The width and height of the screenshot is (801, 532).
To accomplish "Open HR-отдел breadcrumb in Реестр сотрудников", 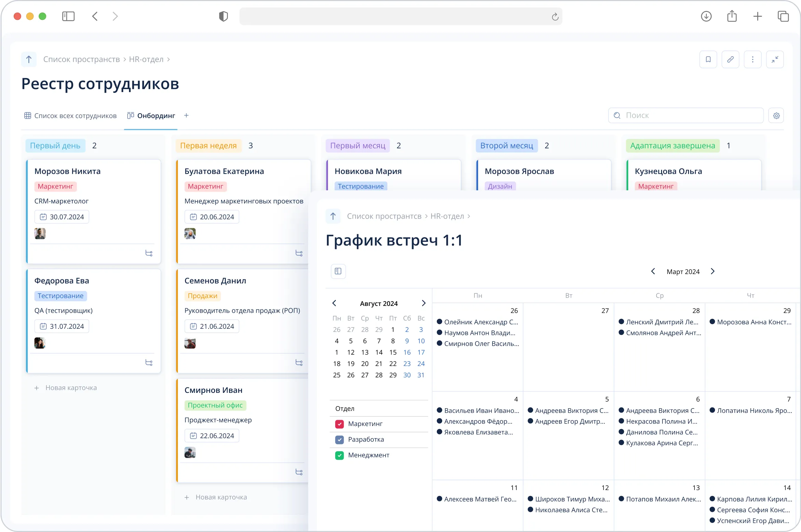I will (146, 59).
